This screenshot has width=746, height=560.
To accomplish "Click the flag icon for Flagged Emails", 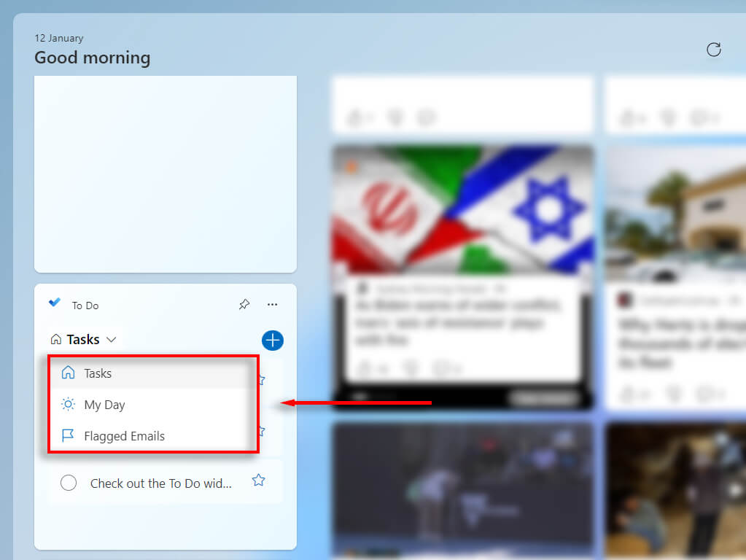I will (x=68, y=435).
